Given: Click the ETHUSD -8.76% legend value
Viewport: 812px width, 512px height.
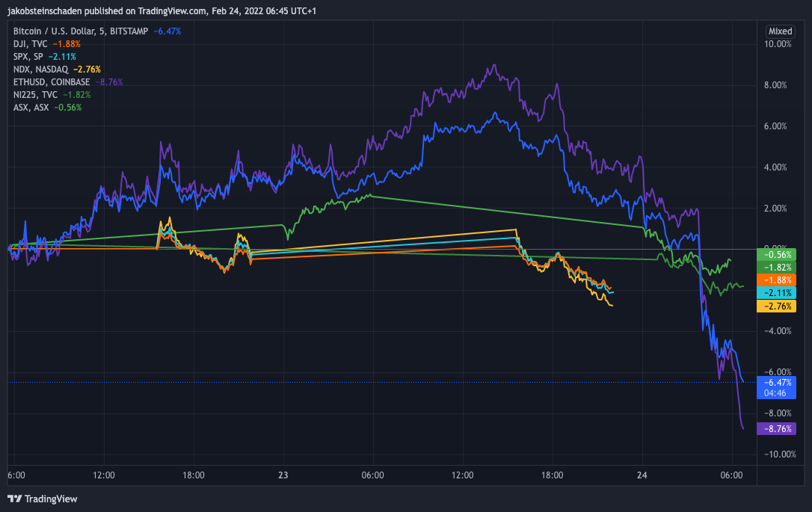Looking at the screenshot, I should pos(109,81).
